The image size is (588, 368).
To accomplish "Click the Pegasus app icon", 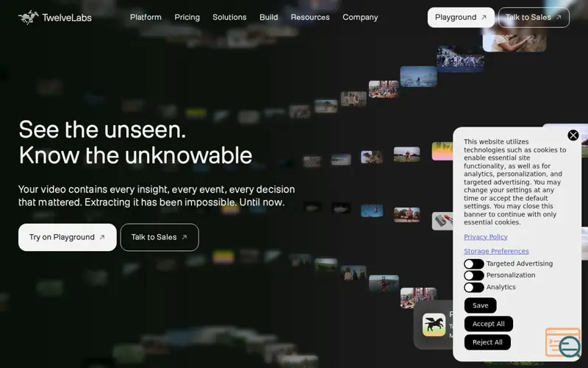I will point(434,325).
